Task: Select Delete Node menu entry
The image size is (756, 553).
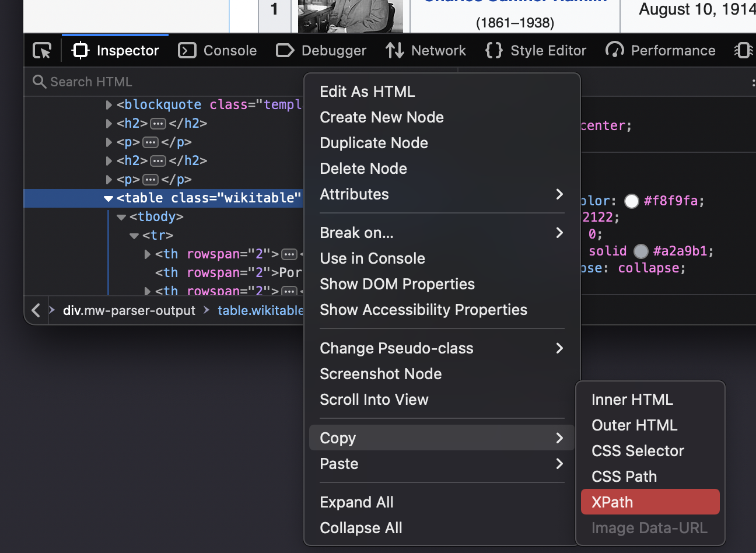Action: click(x=363, y=169)
